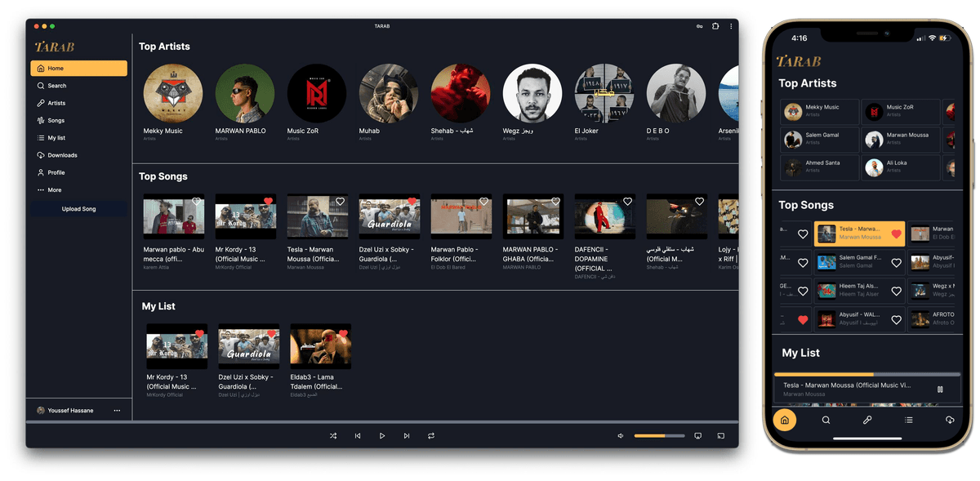Adjust the yellow volume slider
This screenshot has height=481, width=980.
[659, 436]
